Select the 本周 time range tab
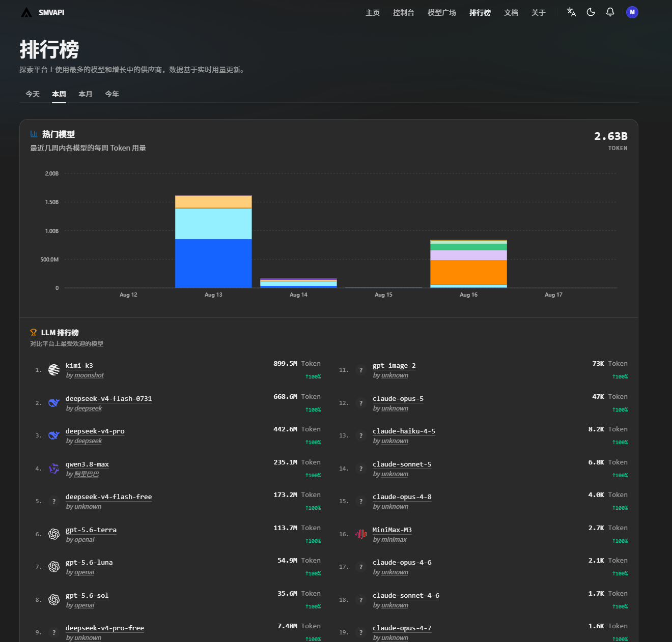672x642 pixels. click(59, 94)
